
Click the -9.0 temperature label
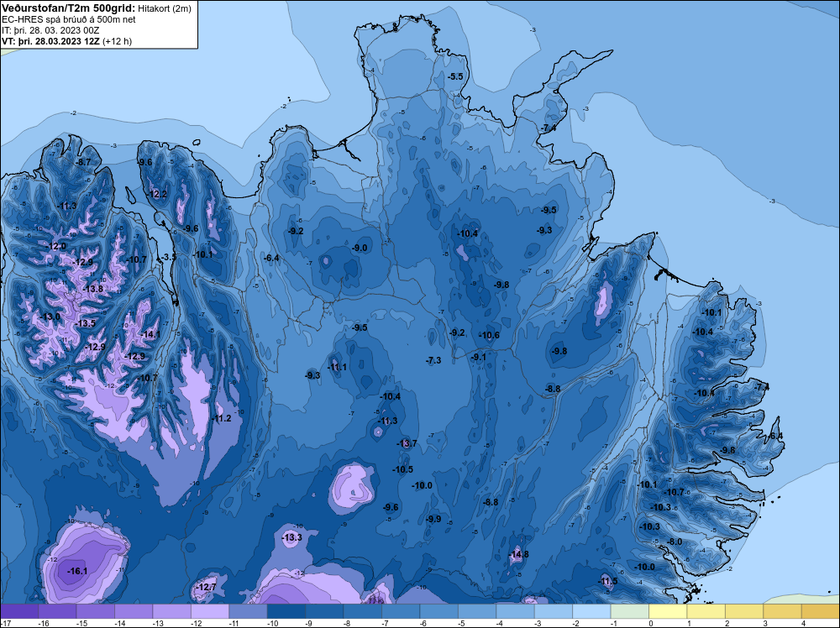pyautogui.click(x=360, y=248)
